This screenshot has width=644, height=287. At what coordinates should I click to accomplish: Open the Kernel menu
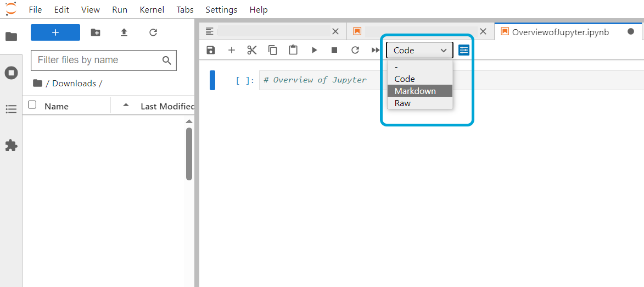(x=152, y=9)
